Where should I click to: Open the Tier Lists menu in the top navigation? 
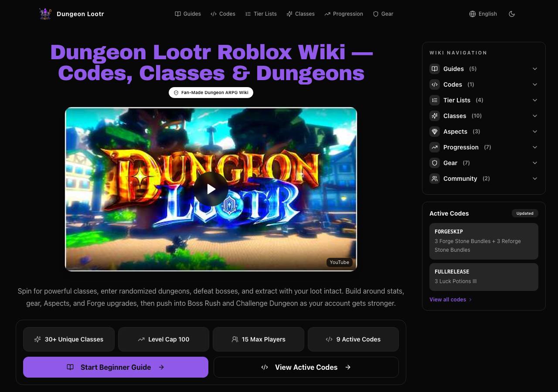(261, 14)
